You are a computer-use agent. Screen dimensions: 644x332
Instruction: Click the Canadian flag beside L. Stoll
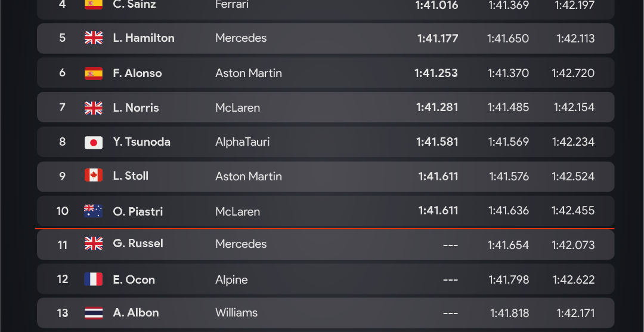pyautogui.click(x=94, y=176)
